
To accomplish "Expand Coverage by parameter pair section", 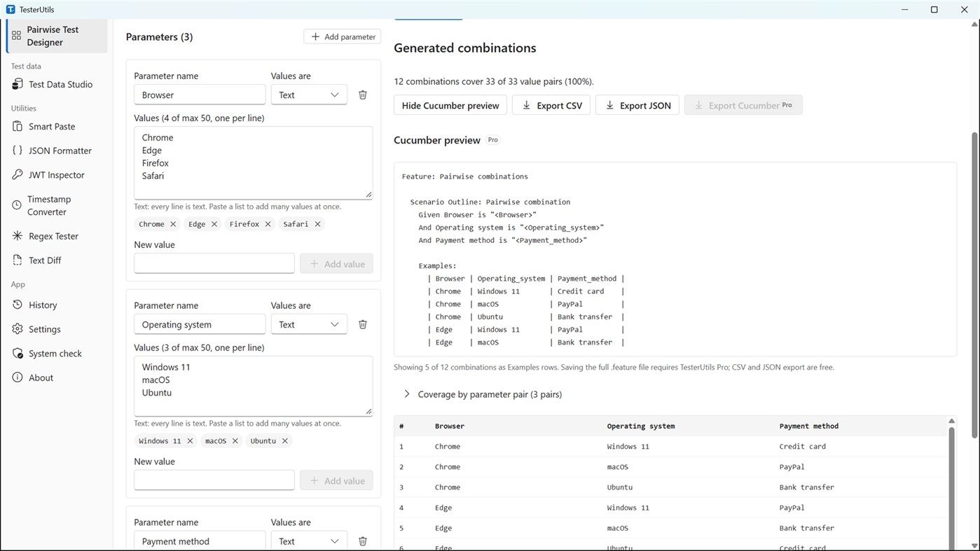I will click(483, 394).
